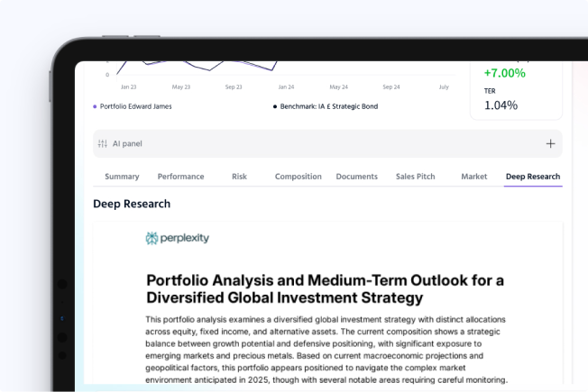Viewport: 588px width, 392px height.
Task: Switch to the Market tab
Action: tap(474, 177)
